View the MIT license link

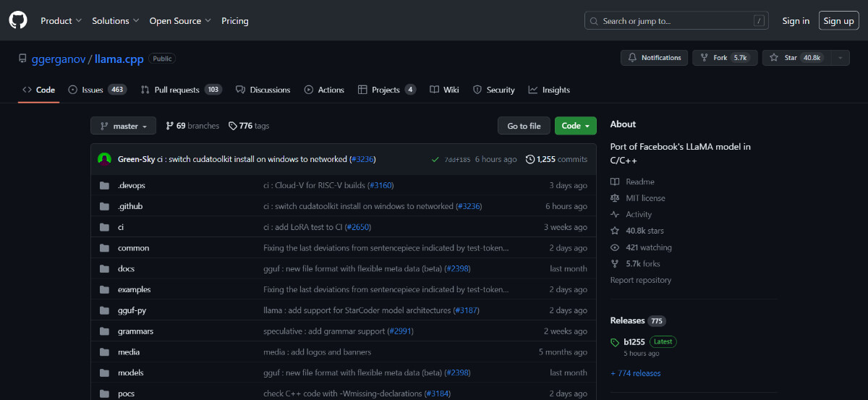pyautogui.click(x=638, y=198)
